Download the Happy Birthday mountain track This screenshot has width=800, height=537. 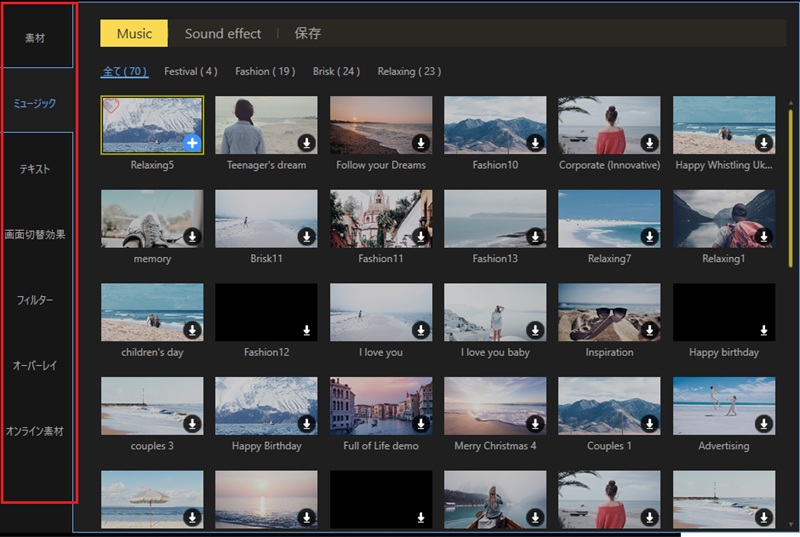pyautogui.click(x=307, y=423)
